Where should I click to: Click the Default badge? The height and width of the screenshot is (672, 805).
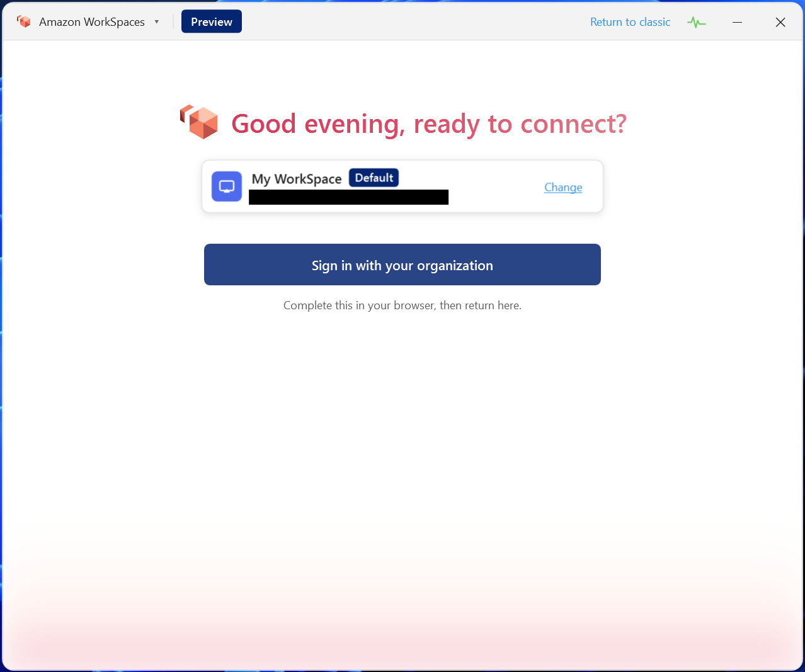click(x=374, y=178)
